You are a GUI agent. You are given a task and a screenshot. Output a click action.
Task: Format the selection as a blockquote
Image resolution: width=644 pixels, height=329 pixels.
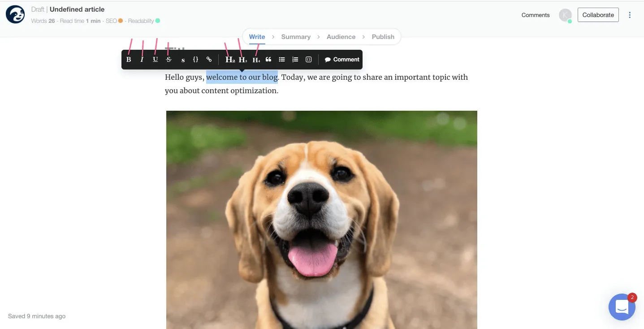pos(268,60)
